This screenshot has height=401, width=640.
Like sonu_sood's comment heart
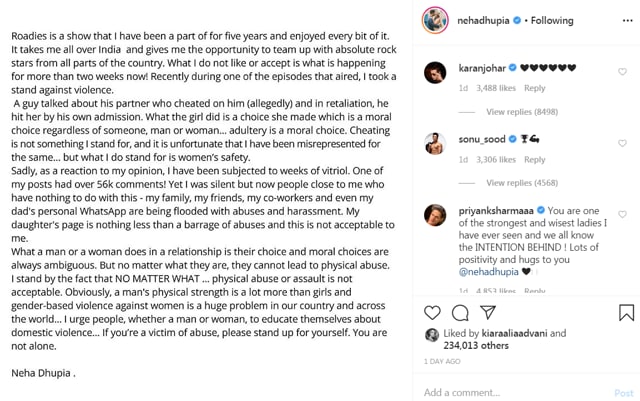click(x=622, y=143)
